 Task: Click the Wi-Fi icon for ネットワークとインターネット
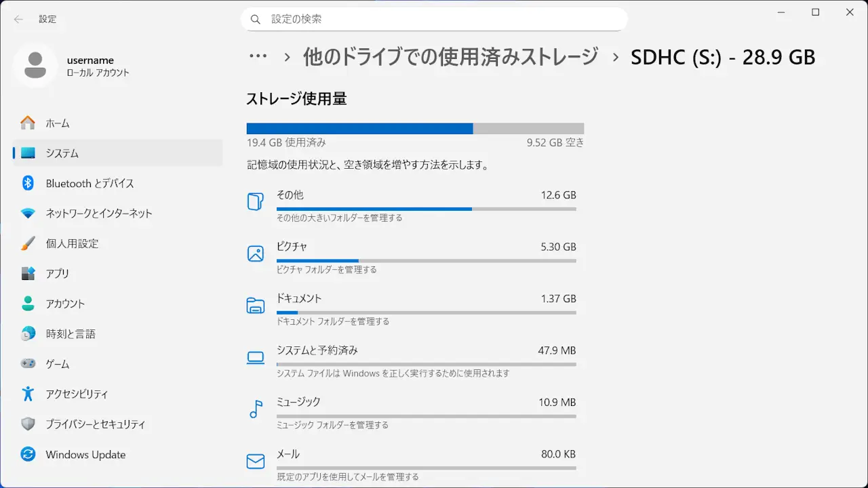click(x=28, y=213)
